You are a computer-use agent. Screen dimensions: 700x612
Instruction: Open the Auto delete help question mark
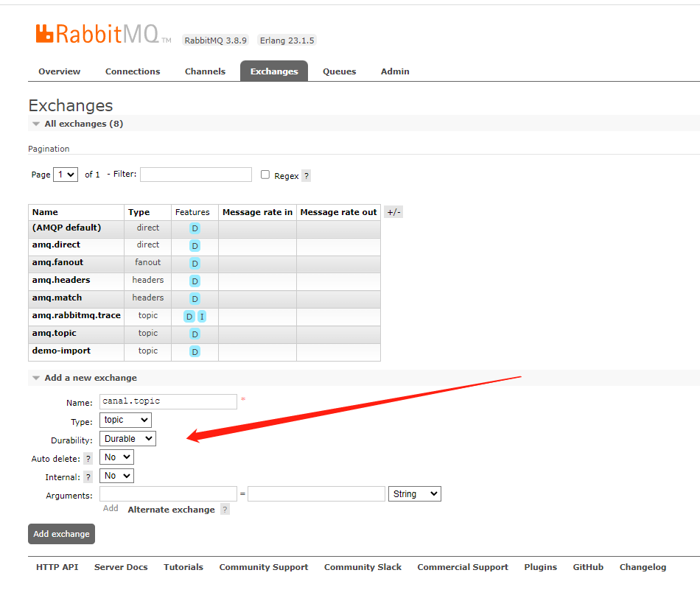(x=88, y=459)
